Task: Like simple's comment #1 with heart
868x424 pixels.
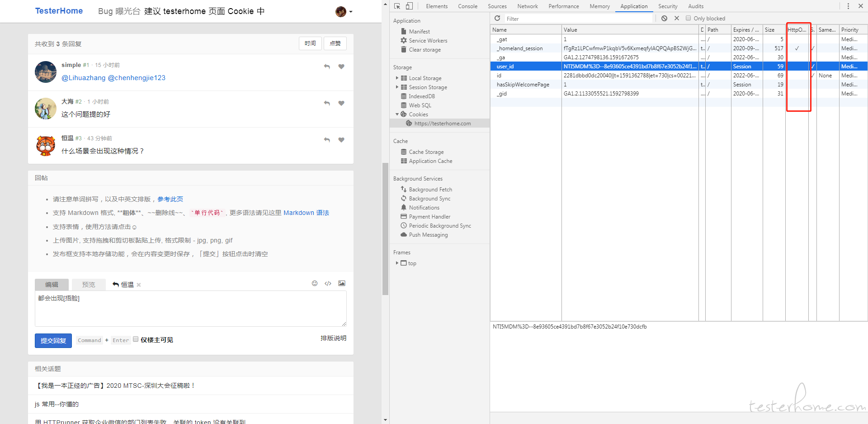Action: (x=341, y=67)
